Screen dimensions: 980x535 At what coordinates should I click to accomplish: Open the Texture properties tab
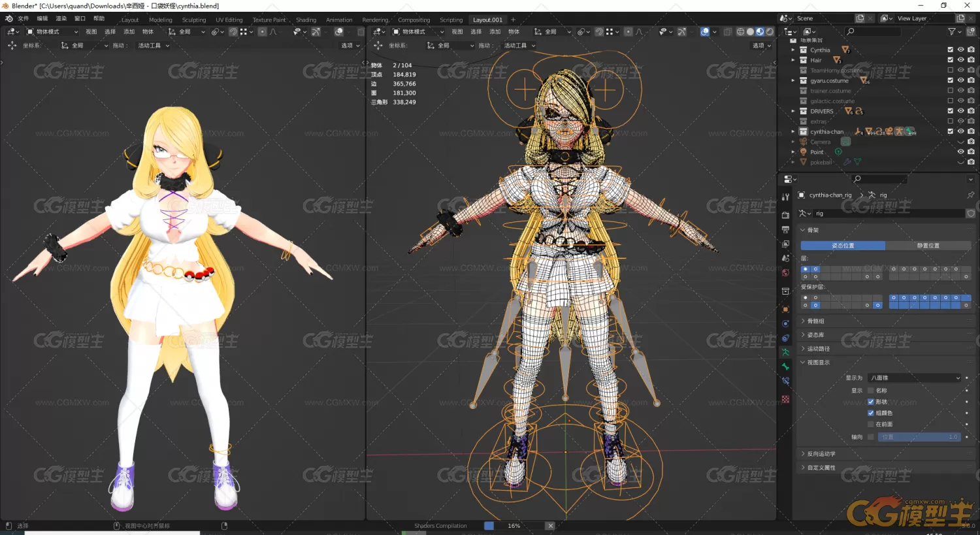785,398
